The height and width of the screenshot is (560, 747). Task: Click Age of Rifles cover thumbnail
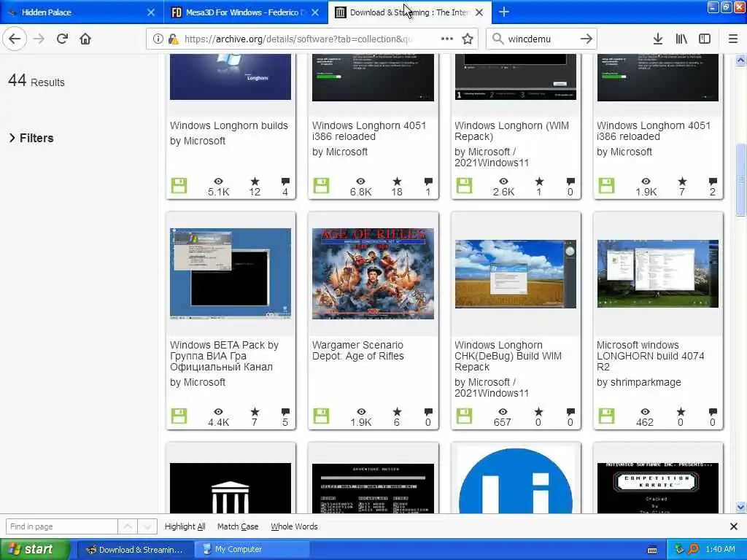373,274
